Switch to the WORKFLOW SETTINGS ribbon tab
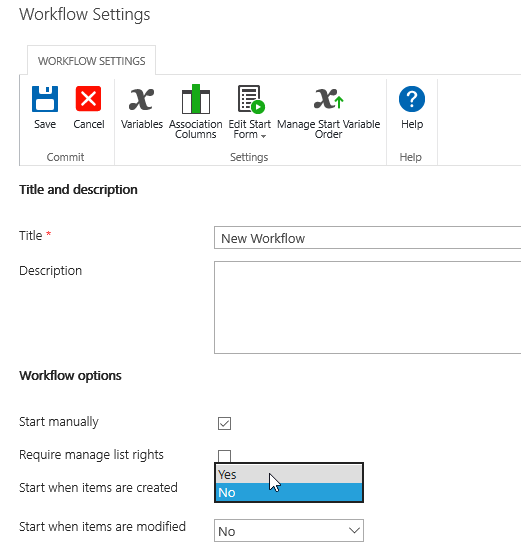The image size is (521, 550). (92, 61)
